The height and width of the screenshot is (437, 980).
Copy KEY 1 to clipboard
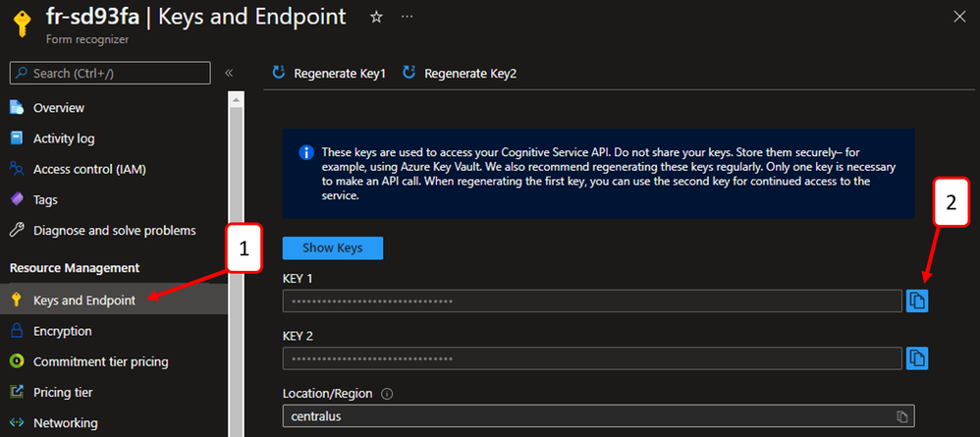coord(917,300)
